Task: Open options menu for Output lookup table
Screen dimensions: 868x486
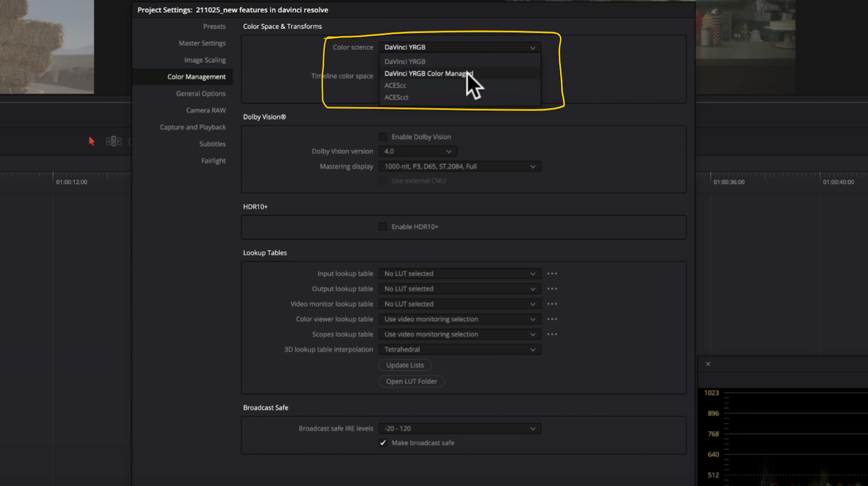Action: pos(552,289)
